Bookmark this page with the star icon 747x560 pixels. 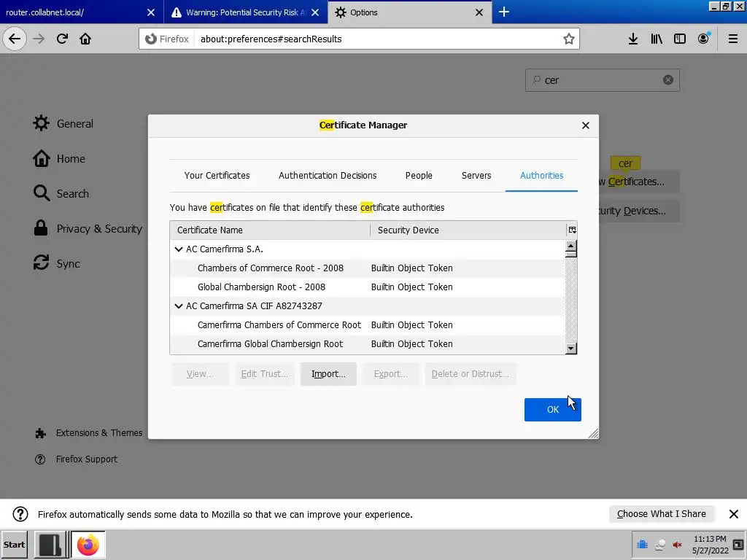[568, 39]
